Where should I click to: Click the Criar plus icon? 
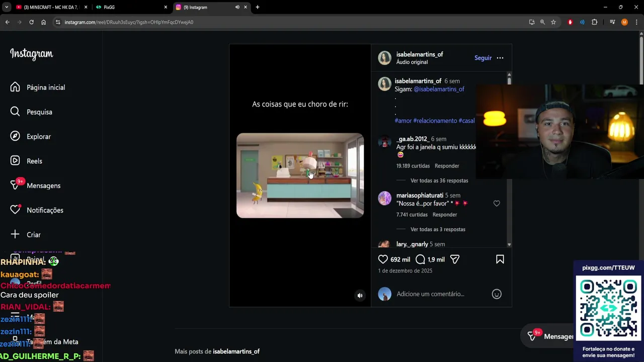15,234
